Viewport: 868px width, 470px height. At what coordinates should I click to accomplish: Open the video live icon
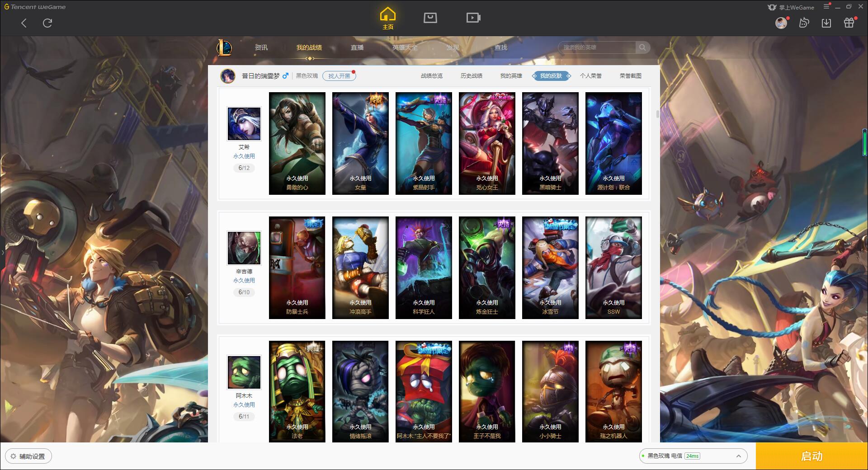point(473,18)
